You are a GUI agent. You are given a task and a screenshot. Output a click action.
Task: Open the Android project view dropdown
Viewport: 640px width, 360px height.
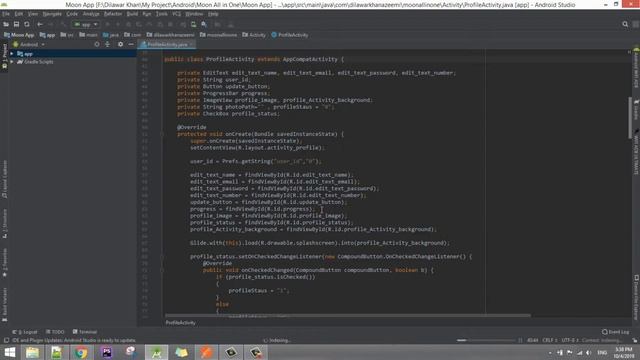tap(29, 44)
